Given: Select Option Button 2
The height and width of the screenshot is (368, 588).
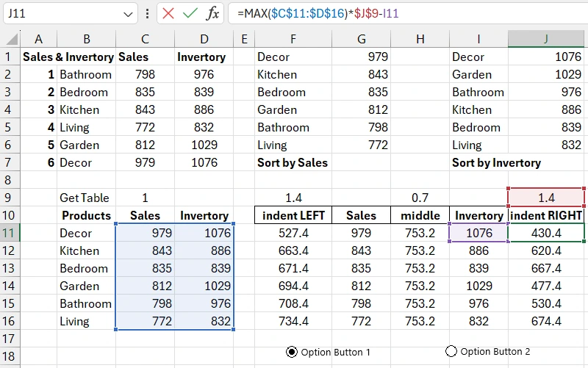Looking at the screenshot, I should click(451, 352).
